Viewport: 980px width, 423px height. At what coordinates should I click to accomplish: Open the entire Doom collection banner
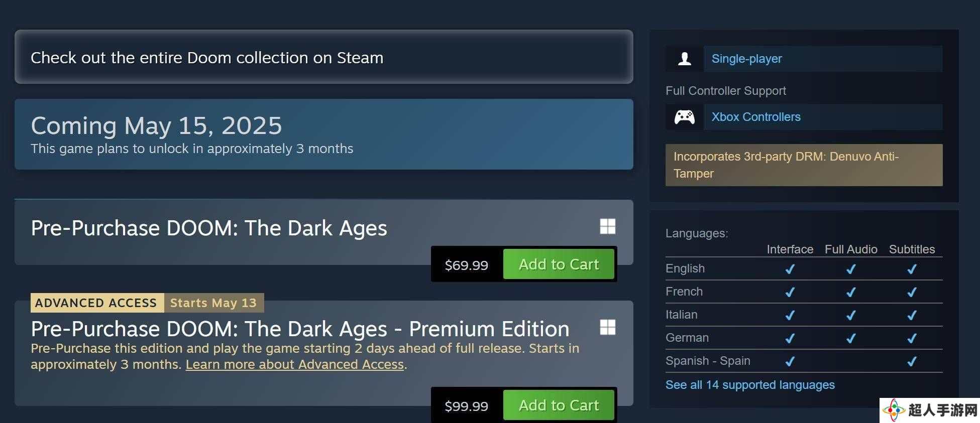(324, 57)
